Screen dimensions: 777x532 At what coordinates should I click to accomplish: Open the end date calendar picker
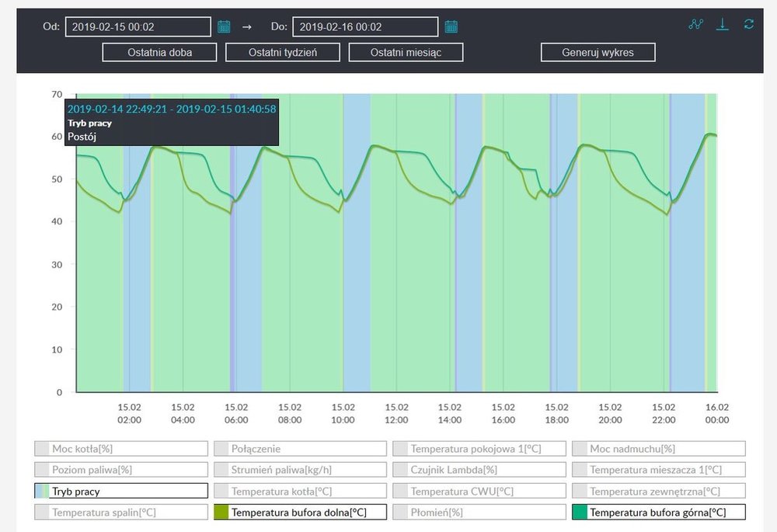(451, 27)
